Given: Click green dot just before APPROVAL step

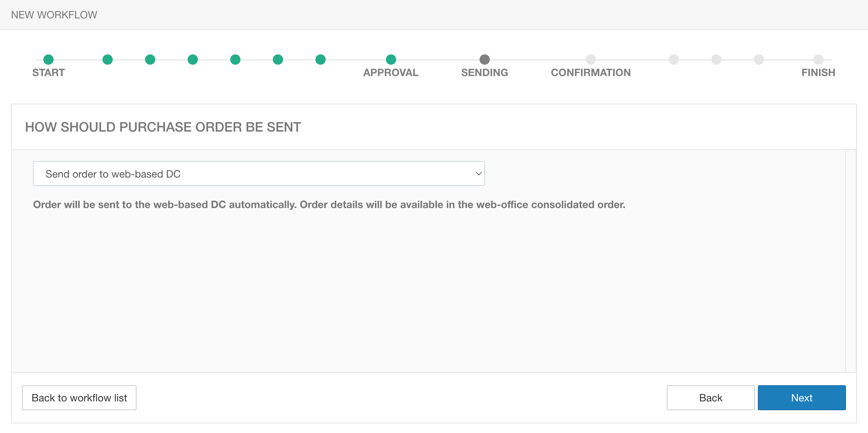Looking at the screenshot, I should (x=321, y=60).
